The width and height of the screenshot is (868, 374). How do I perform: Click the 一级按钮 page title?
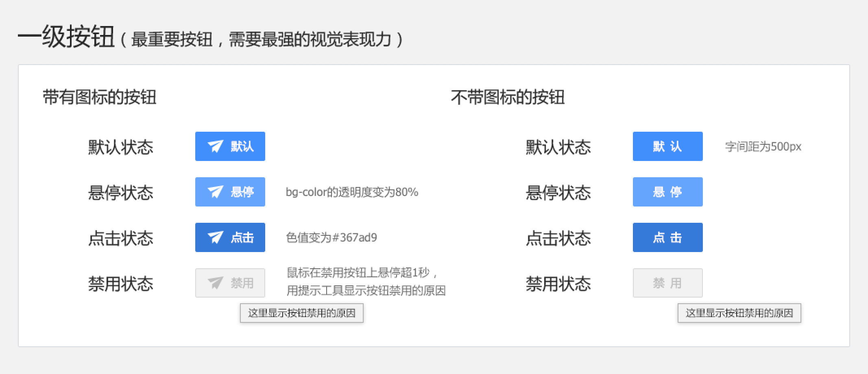(66, 38)
